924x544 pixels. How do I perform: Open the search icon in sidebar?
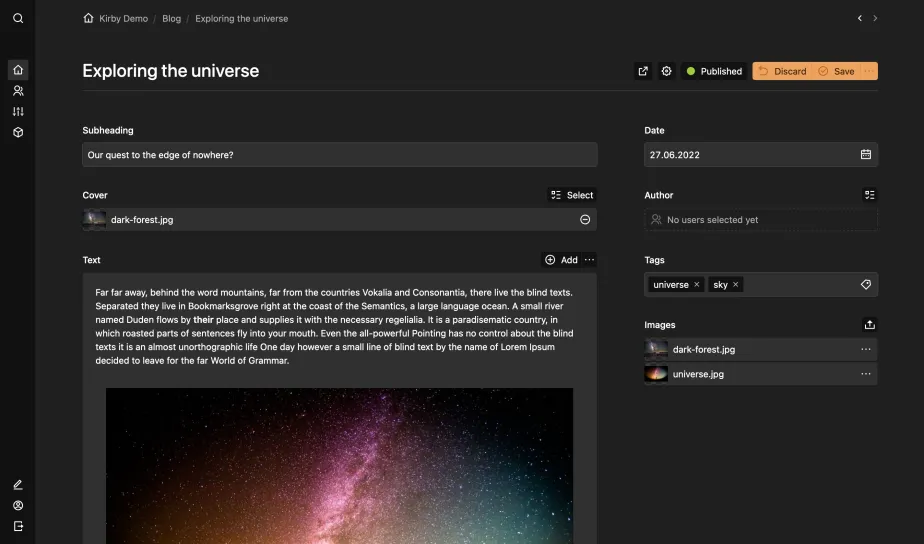[18, 18]
